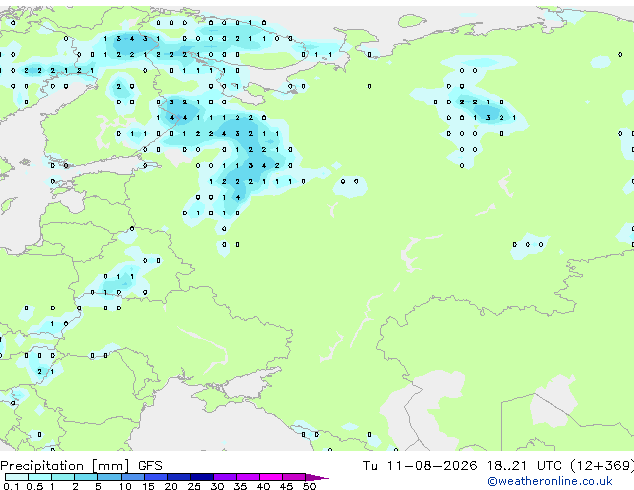Pick the 35–40 mm violet legend swatch
The width and height of the screenshot is (634, 490).
click(247, 477)
